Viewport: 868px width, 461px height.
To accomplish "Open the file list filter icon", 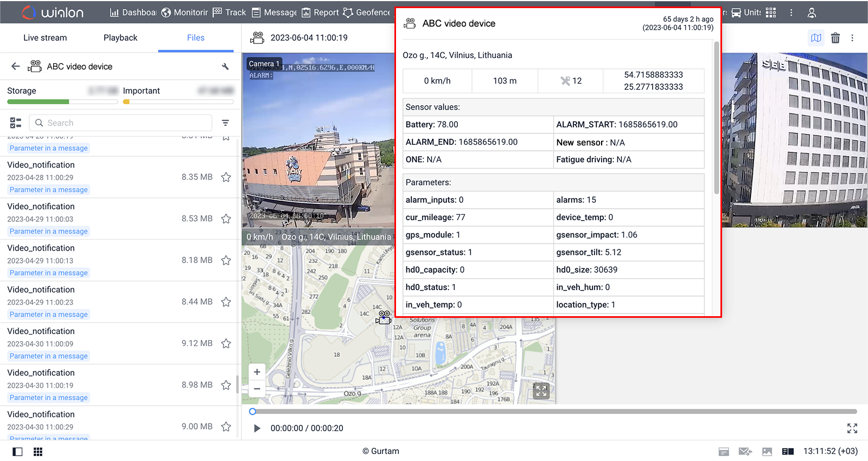I will click(225, 123).
